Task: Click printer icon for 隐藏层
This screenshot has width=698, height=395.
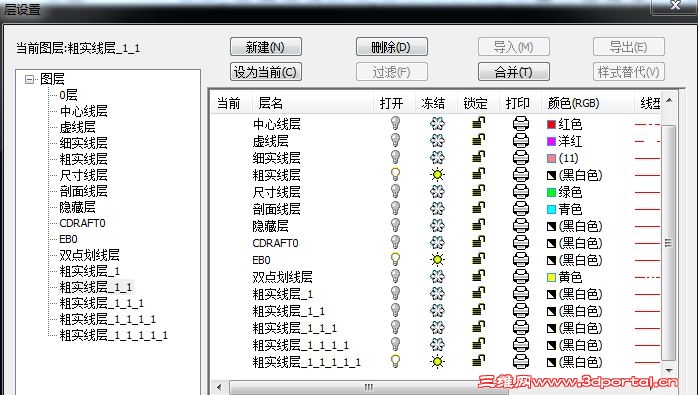Action: 520,226
